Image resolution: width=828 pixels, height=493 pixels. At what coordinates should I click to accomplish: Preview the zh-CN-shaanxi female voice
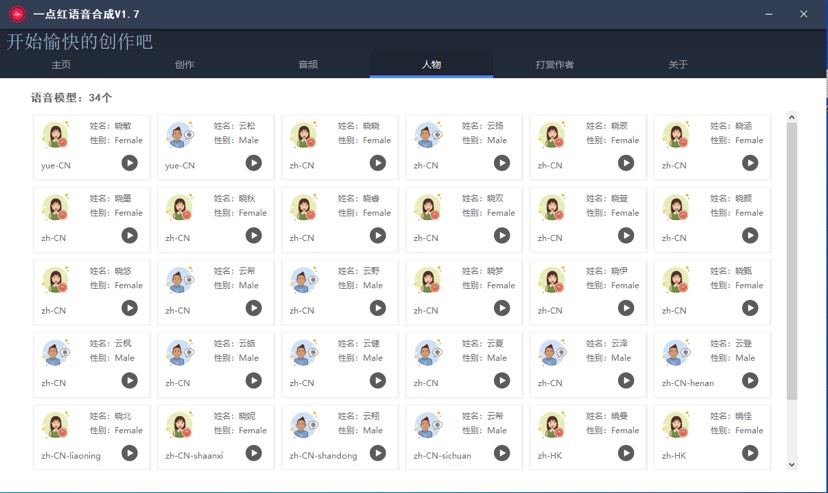click(x=254, y=453)
